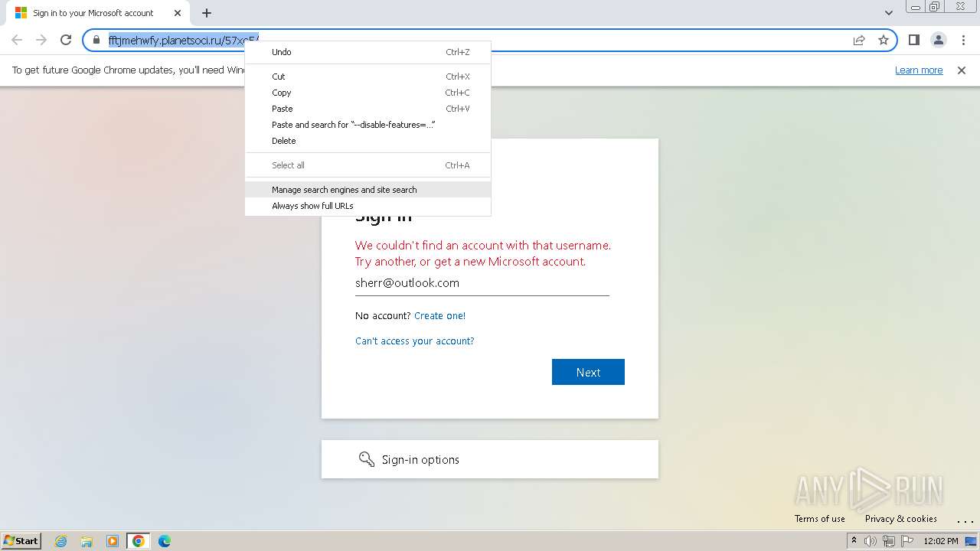Open the volume speaker tray icon
The image size is (980, 551).
[870, 541]
